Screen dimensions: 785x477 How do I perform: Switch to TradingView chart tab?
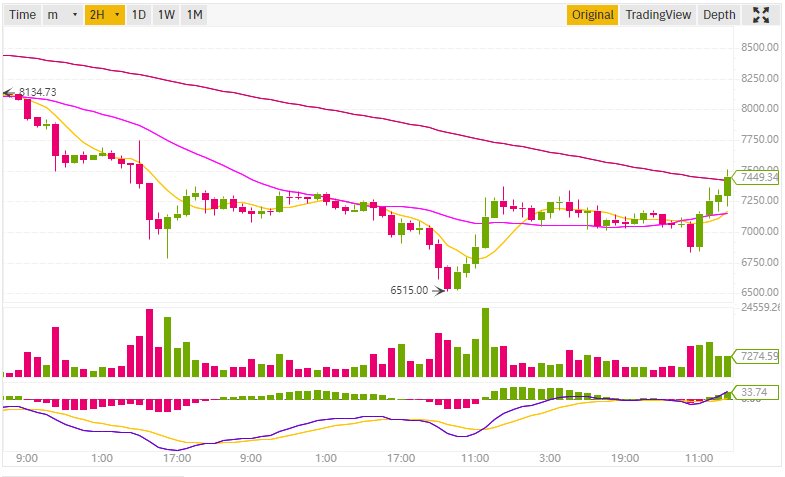click(657, 15)
